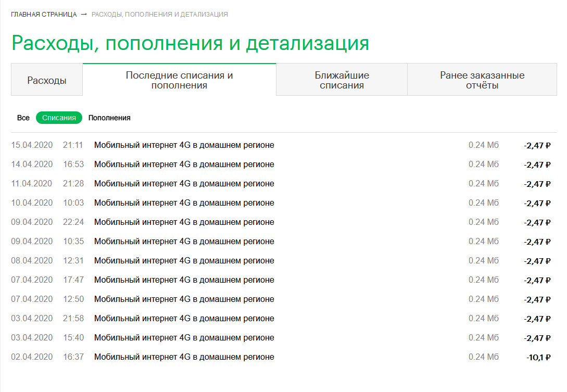Select the Ближайшие списания tab

(x=342, y=80)
